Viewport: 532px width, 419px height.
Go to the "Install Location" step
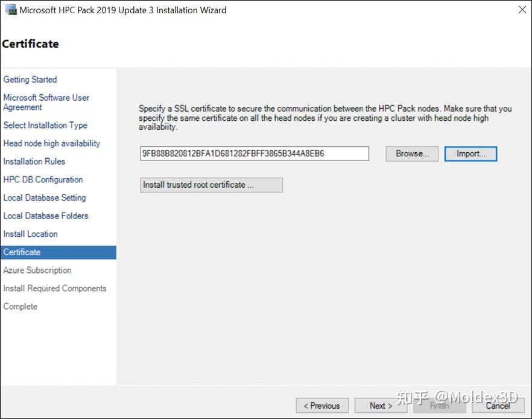(30, 234)
